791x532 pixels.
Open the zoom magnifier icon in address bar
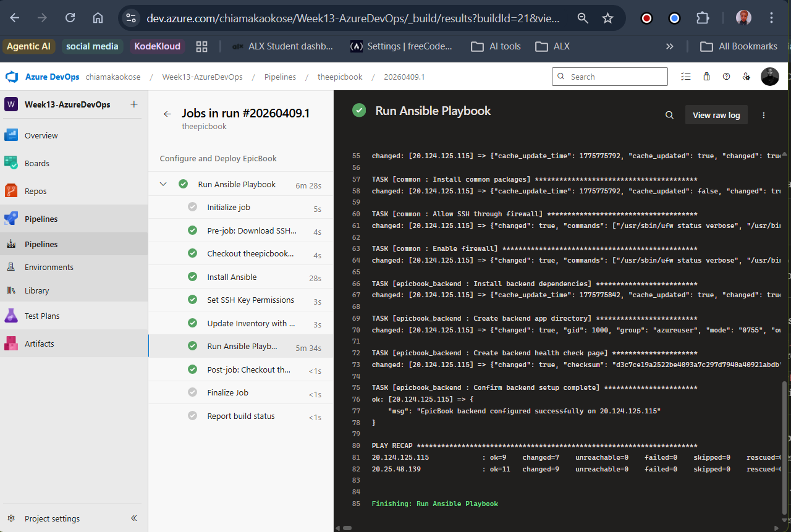(583, 19)
